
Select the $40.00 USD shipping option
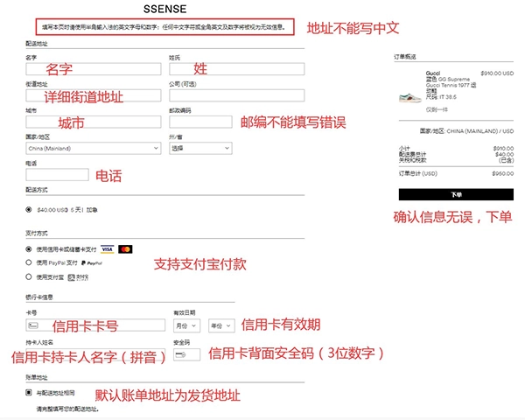tap(29, 210)
